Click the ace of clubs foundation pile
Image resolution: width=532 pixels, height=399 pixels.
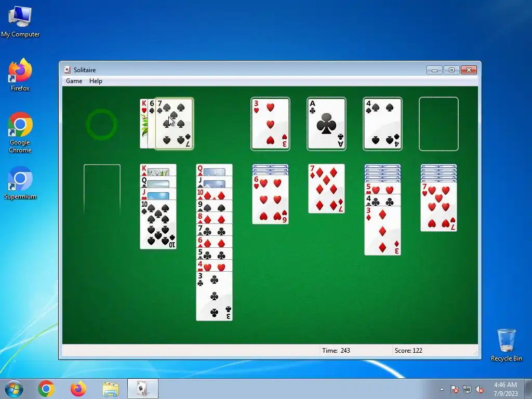click(x=326, y=124)
